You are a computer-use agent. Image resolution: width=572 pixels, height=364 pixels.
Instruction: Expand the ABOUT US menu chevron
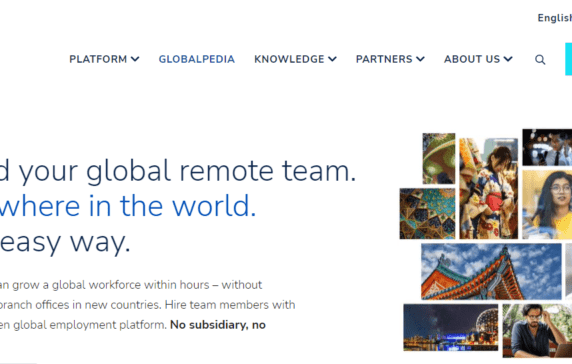(x=508, y=59)
